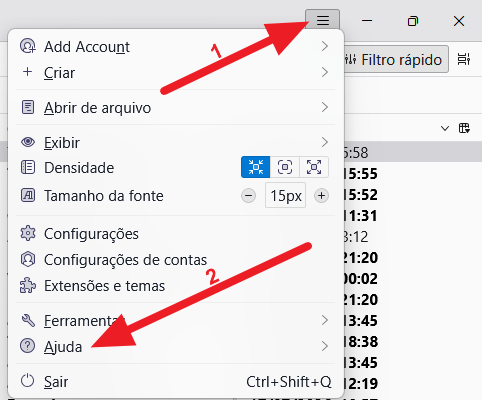Decrease font size with minus button
This screenshot has width=489, height=400.
pos(248,196)
